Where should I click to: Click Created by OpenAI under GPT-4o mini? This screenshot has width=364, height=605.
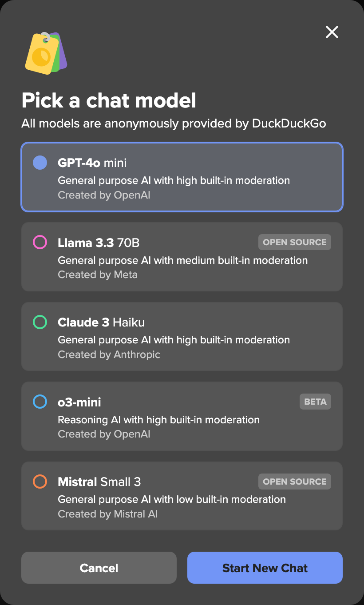103,195
